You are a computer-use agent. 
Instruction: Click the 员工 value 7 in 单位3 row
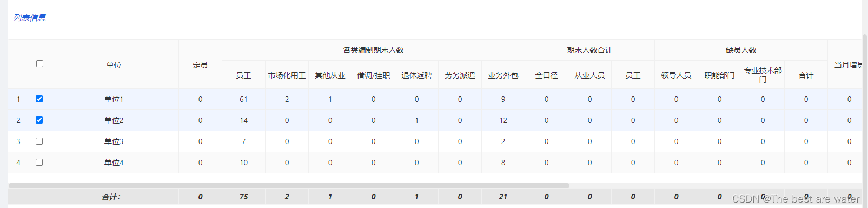pyautogui.click(x=243, y=141)
